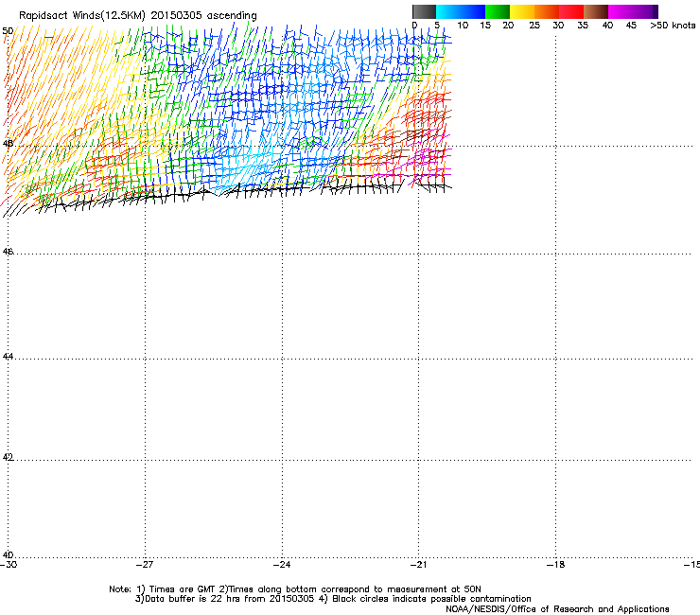
Task: Click the longitude label '-30'
Action: 9,565
